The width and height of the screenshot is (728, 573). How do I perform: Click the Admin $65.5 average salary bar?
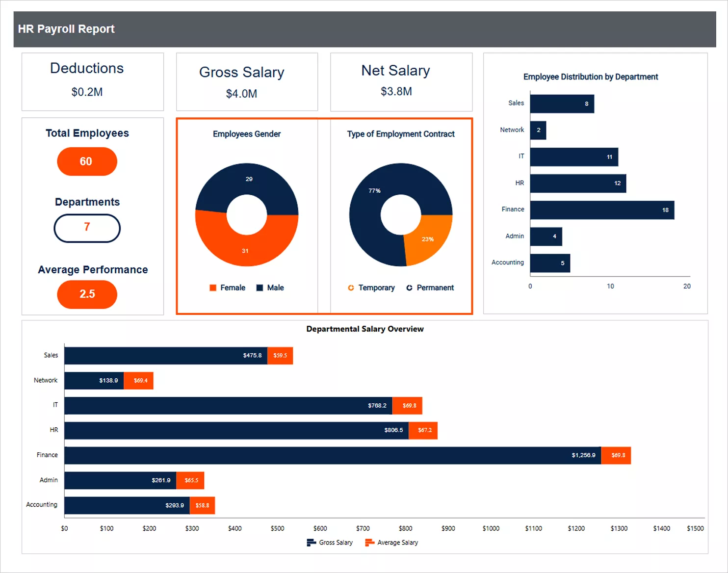tap(190, 481)
